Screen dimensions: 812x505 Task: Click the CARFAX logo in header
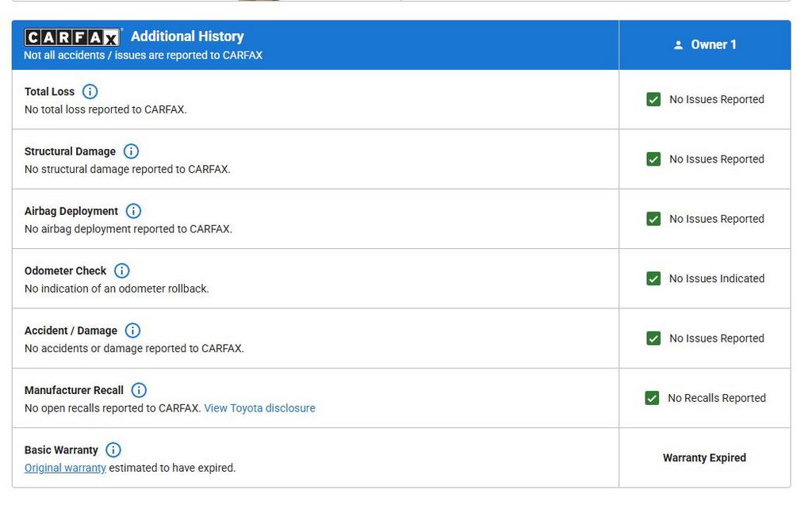72,37
